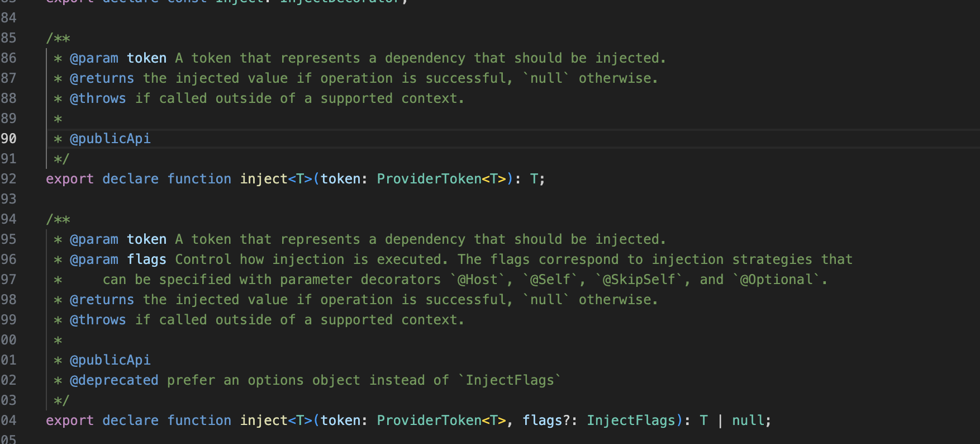This screenshot has width=980, height=444.
Task: Click line number 85 in the gutter
Action: click(x=8, y=38)
